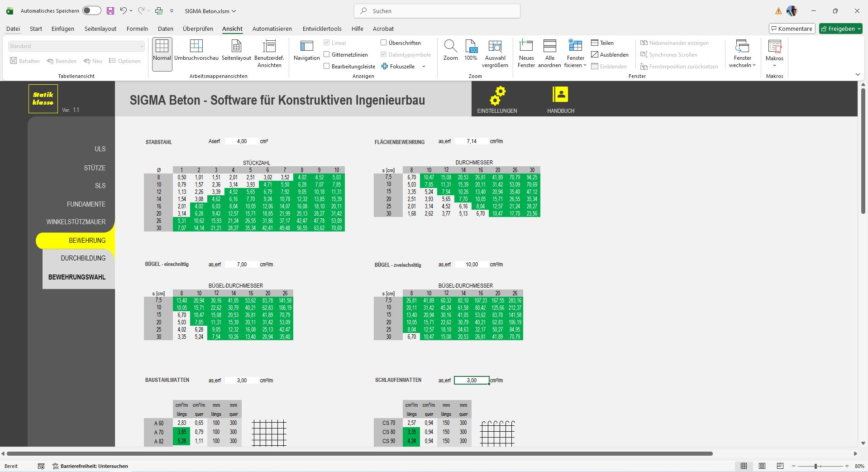Check the Überschriften checkbox
Screen dimensions: 868x472
click(x=383, y=43)
